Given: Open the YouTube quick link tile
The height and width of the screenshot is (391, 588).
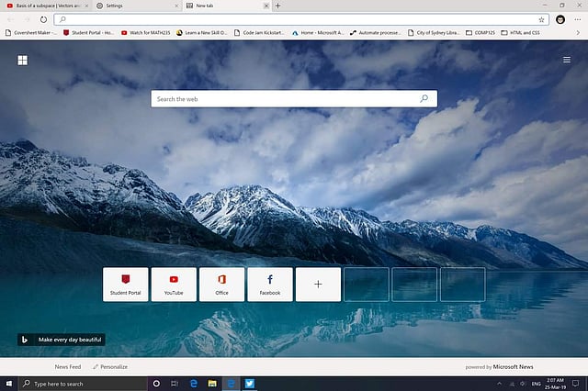Looking at the screenshot, I should [x=174, y=285].
